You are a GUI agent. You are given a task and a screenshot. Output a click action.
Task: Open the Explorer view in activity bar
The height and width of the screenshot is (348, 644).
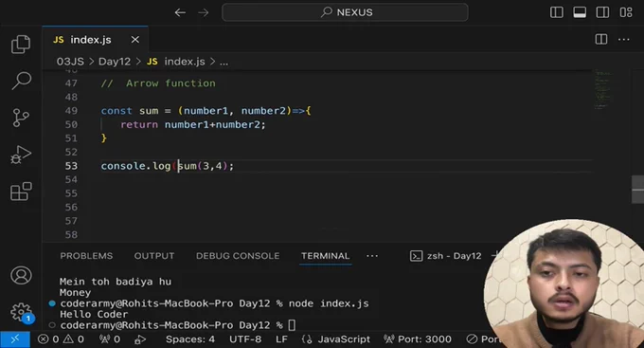(21, 44)
